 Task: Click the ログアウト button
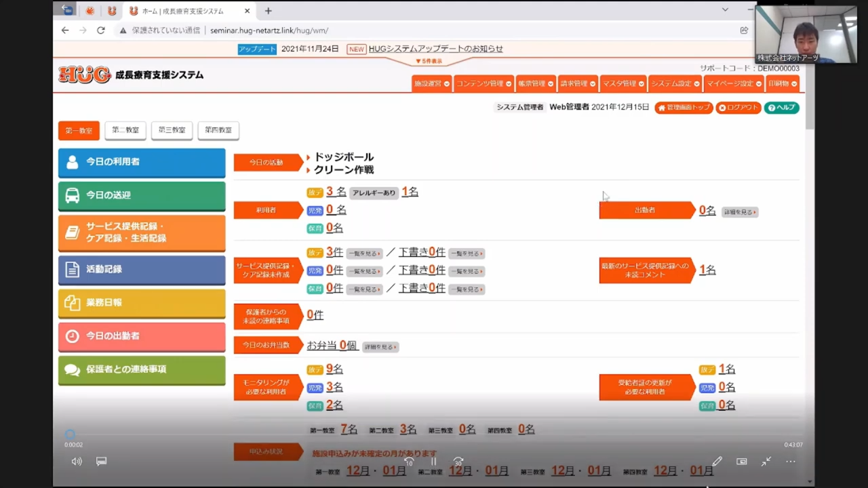coord(738,108)
